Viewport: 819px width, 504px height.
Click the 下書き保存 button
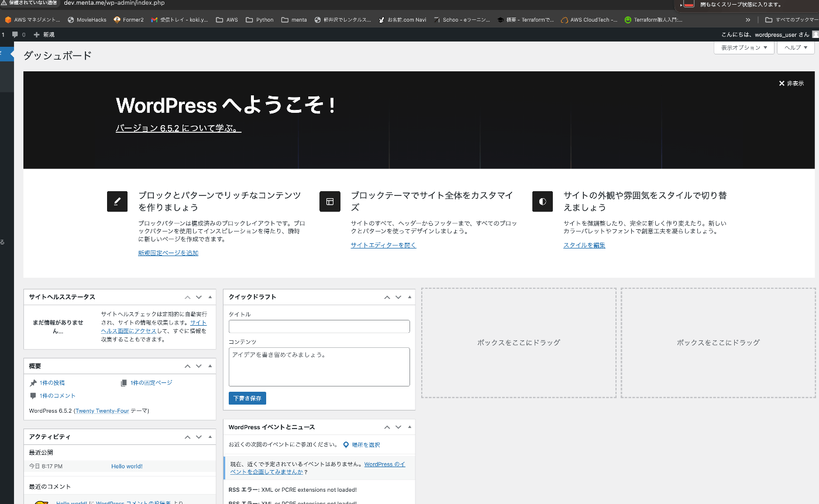247,398
